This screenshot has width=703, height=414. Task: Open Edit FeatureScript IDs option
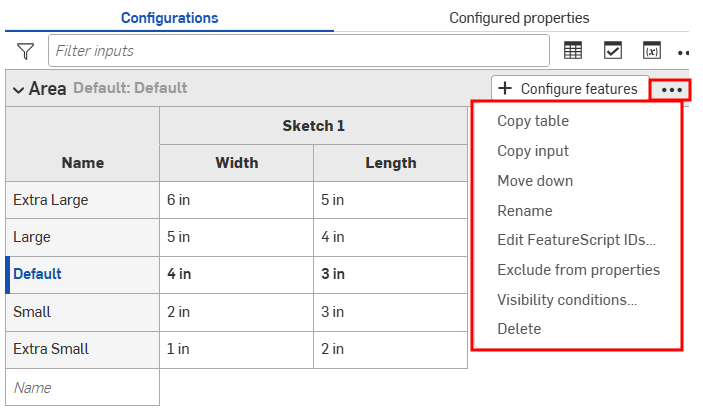[576, 240]
